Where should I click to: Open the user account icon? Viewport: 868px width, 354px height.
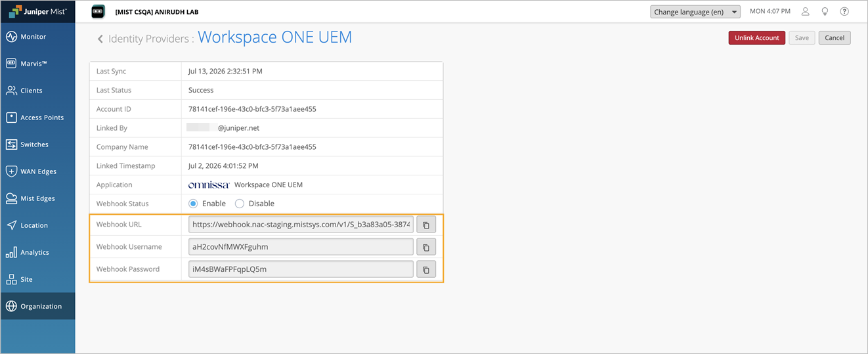806,12
